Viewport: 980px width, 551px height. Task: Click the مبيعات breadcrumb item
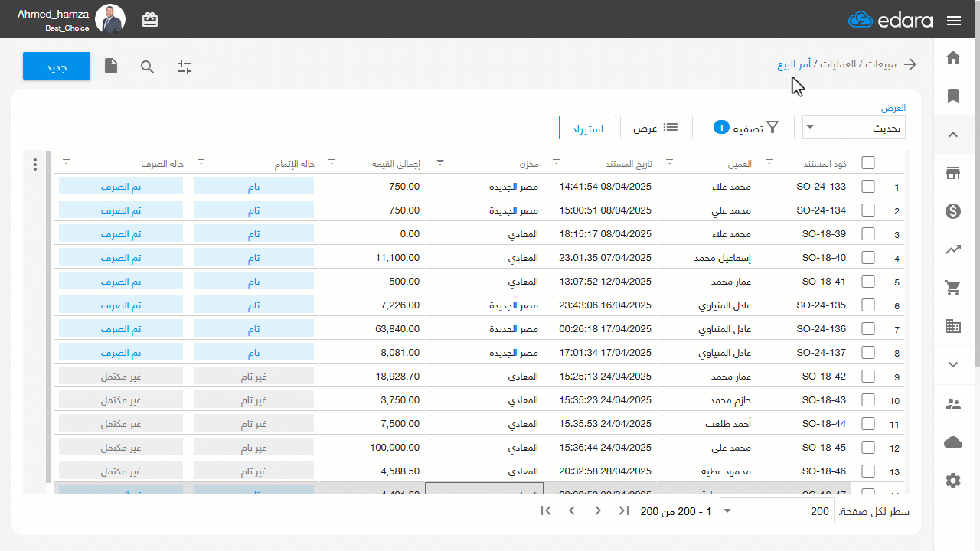click(881, 64)
